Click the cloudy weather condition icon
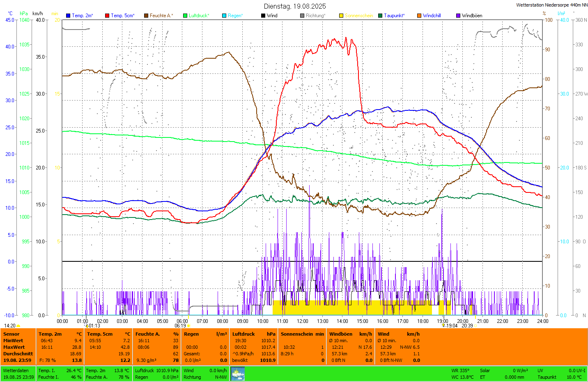Image resolution: width=588 pixels, height=382 pixels. pos(238,374)
